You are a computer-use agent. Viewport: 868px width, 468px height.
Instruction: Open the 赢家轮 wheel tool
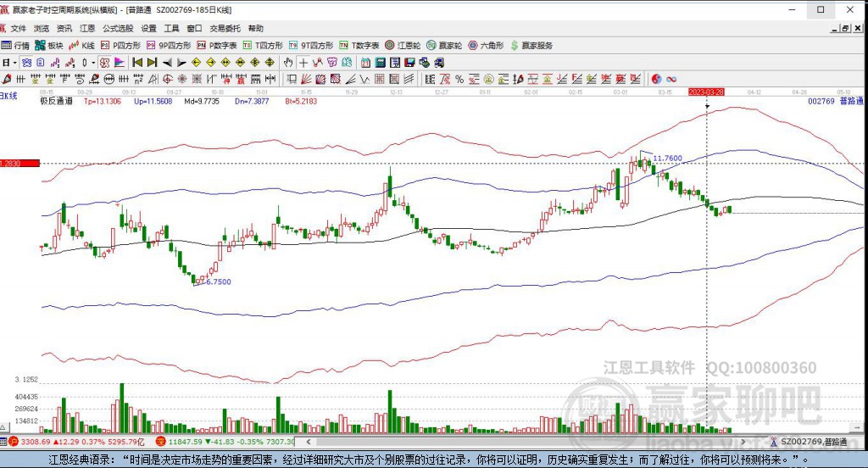coord(444,46)
